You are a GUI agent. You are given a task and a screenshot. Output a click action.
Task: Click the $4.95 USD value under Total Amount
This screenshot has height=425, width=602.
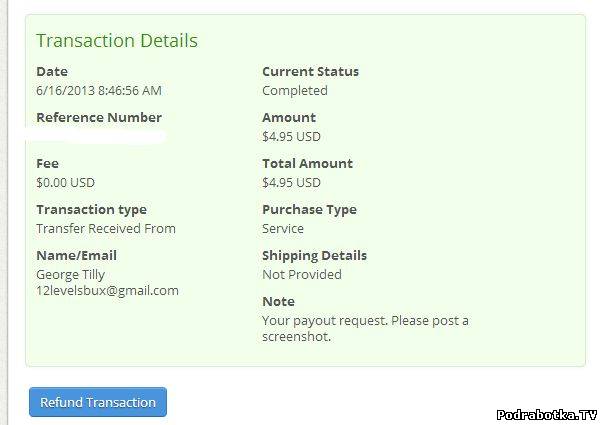point(291,182)
